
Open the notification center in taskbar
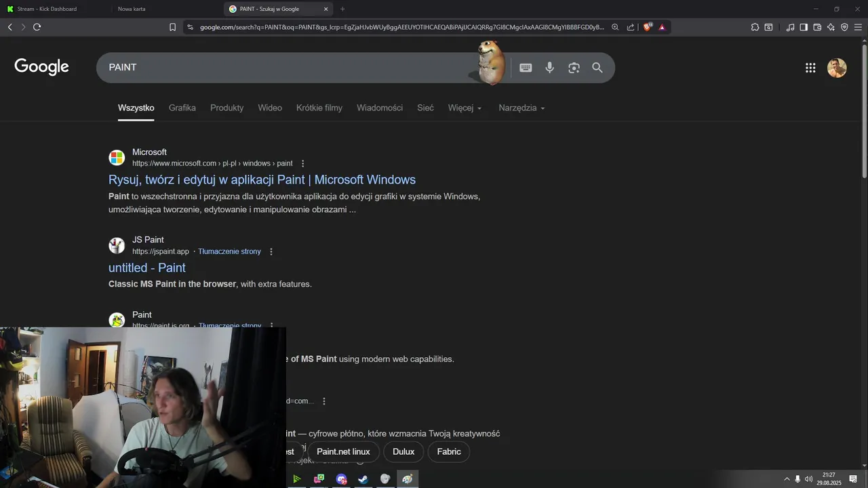pos(853,479)
